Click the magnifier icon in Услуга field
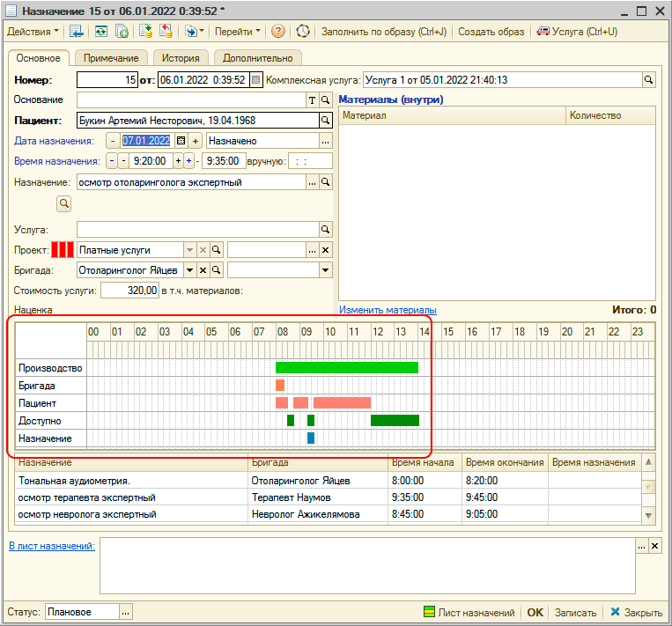 (x=325, y=230)
